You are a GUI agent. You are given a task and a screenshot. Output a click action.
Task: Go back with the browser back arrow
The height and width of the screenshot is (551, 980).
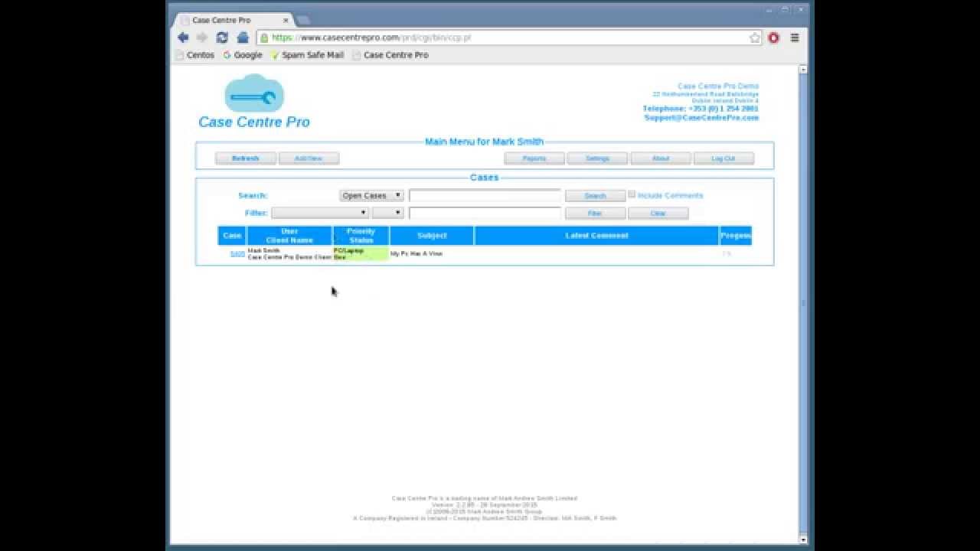pyautogui.click(x=183, y=37)
